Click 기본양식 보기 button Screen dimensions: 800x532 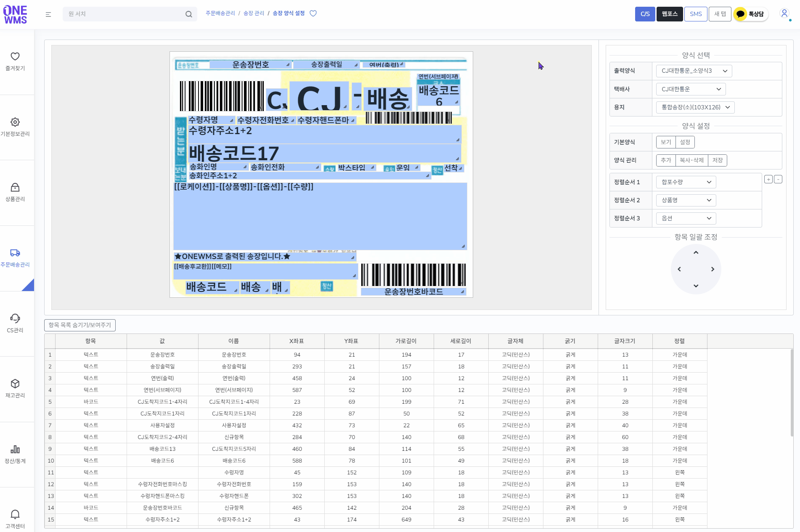[x=666, y=142]
